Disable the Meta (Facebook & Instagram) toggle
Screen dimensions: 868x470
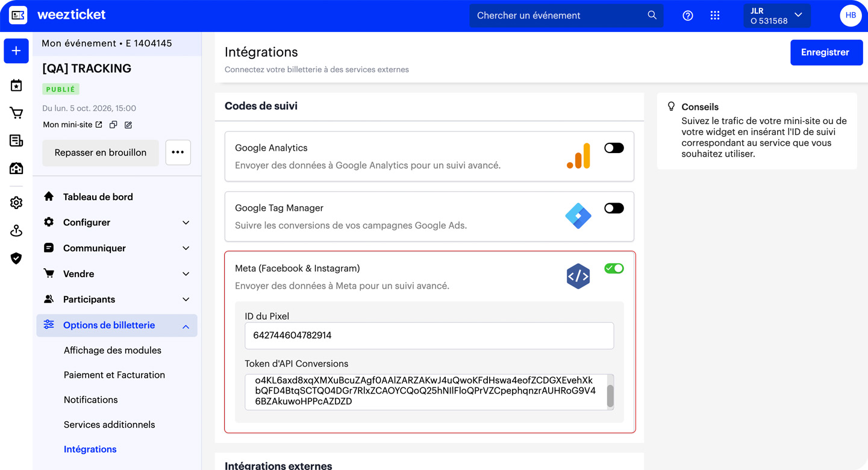[614, 268]
